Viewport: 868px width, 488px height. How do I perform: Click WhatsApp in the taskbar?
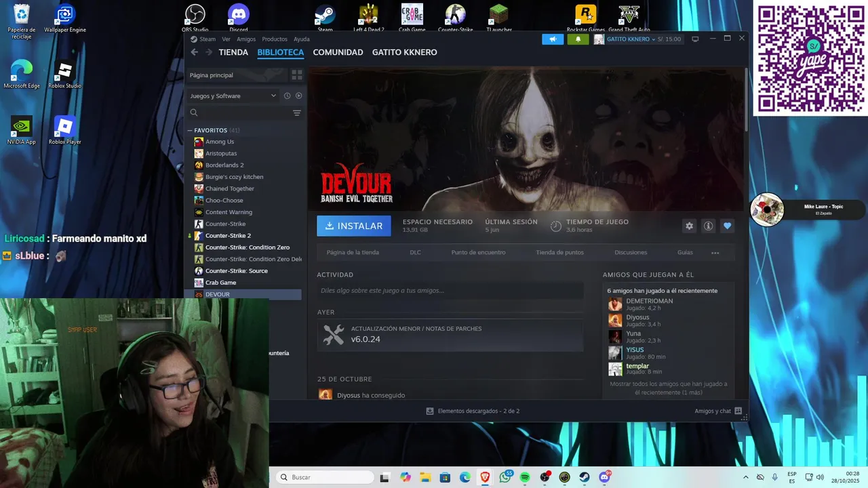pos(505,477)
